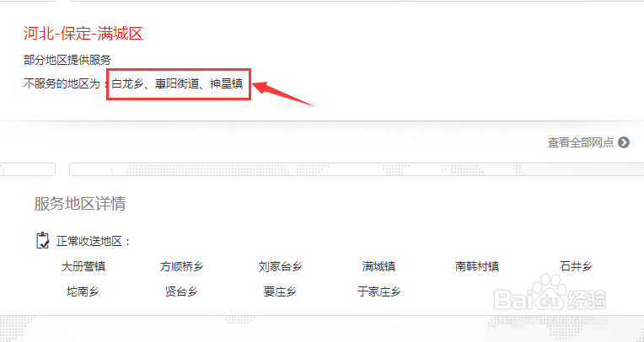Image resolution: width=644 pixels, height=342 pixels.
Task: Choose 石井乡 from delivery areas
Action: [576, 266]
